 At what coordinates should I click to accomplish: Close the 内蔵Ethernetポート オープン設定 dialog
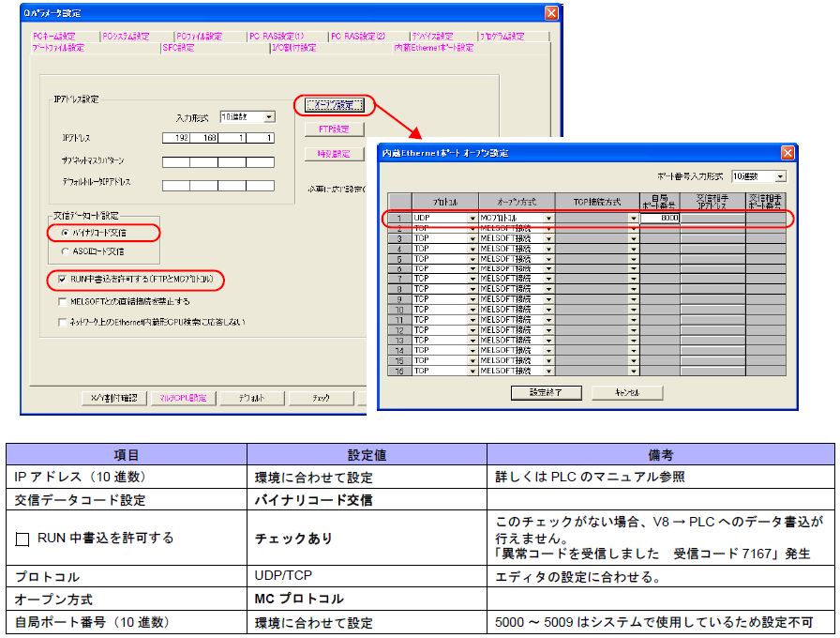click(x=787, y=153)
